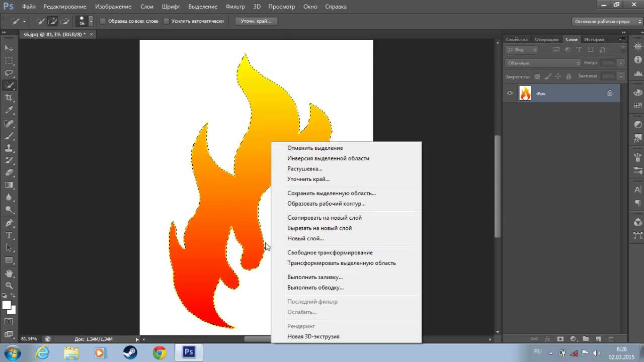Open Google Chrome from the taskbar
The image size is (644, 362).
tap(159, 352)
